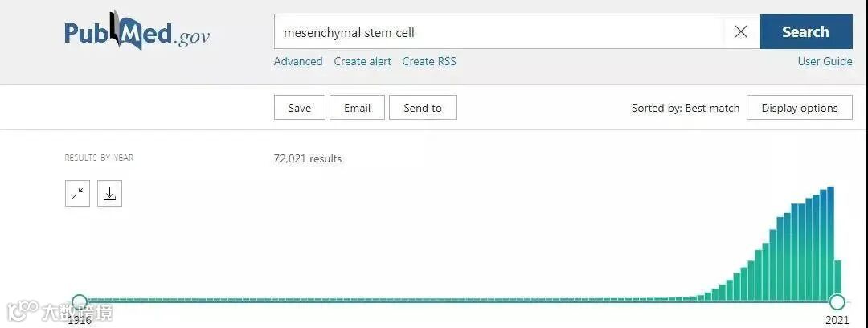The height and width of the screenshot is (328, 868).
Task: Click the PubMed.gov logo
Action: [x=137, y=33]
